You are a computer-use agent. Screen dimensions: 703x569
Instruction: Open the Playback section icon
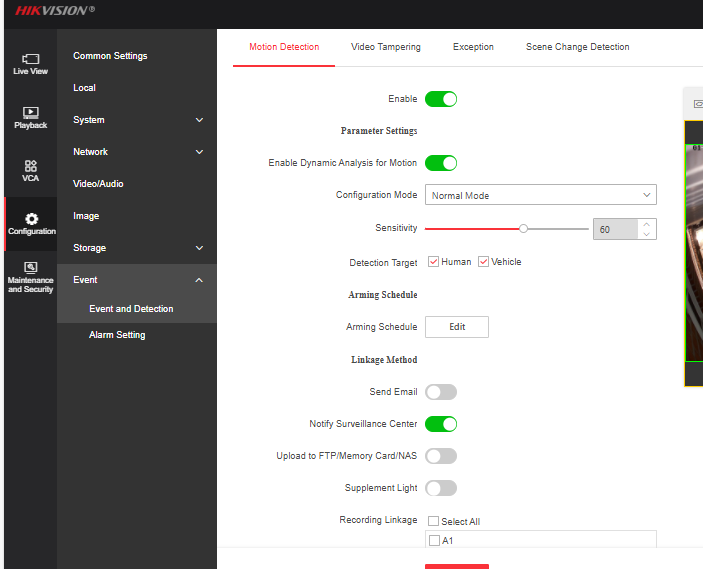[30, 118]
